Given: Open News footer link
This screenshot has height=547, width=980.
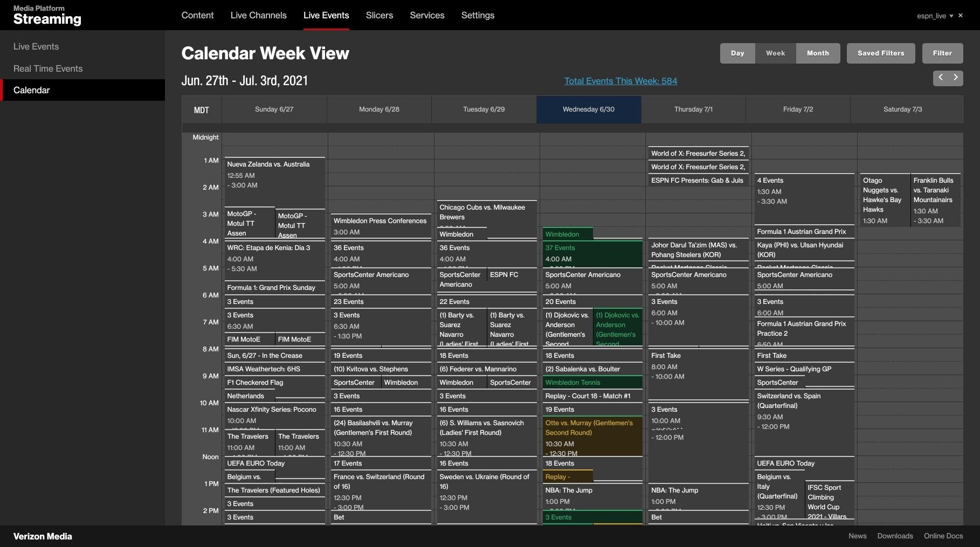Looking at the screenshot, I should pos(857,536).
